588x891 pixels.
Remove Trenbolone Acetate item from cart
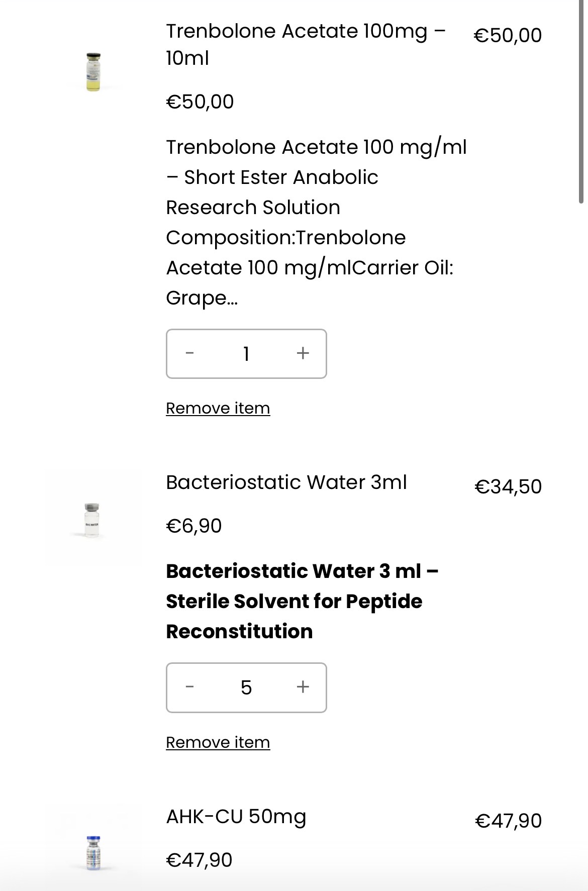click(x=218, y=408)
